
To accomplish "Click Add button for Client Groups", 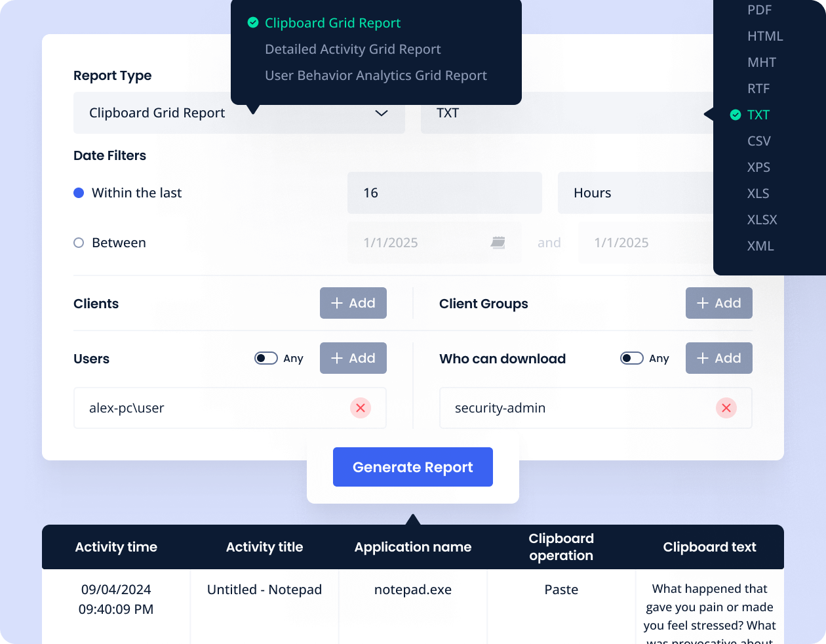I will (719, 303).
